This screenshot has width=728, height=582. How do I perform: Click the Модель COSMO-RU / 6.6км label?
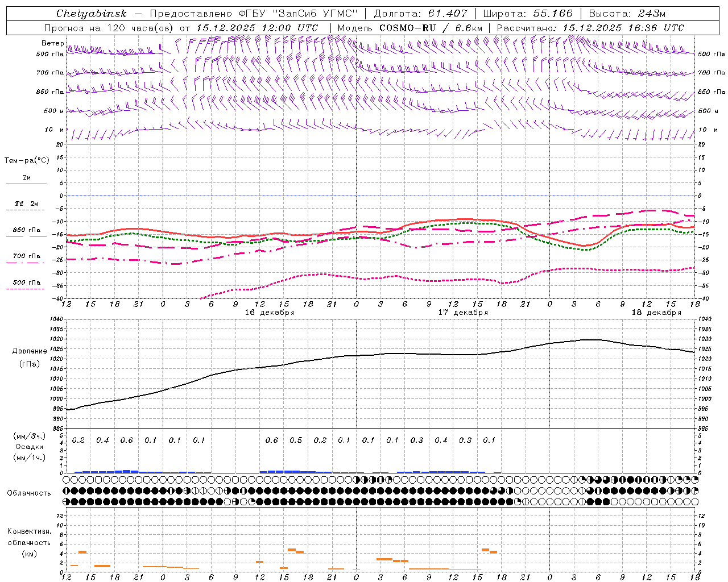(409, 28)
